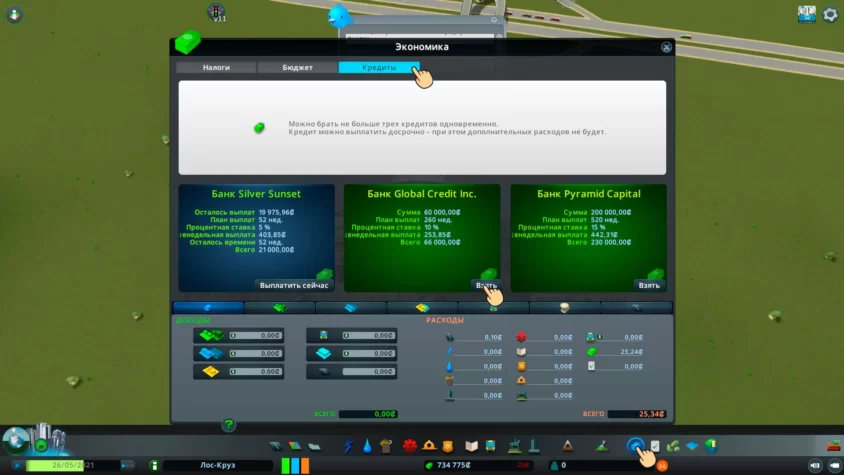Image resolution: width=844 pixels, height=475 pixels.
Task: Click the city info icon beside Лос-Круз
Action: (x=154, y=465)
